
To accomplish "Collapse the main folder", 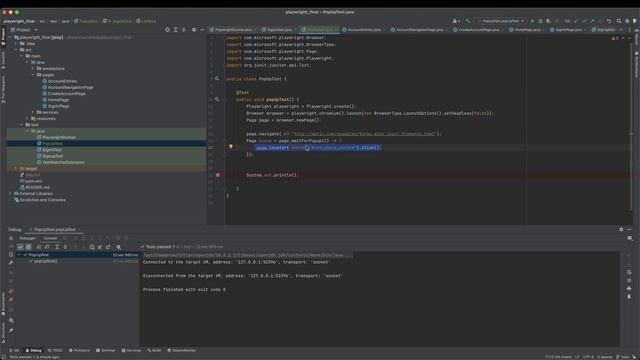I will pos(22,56).
